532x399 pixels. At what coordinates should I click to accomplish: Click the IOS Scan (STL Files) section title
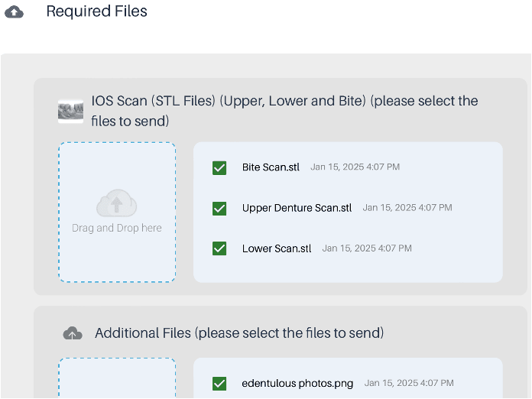pyautogui.click(x=284, y=111)
